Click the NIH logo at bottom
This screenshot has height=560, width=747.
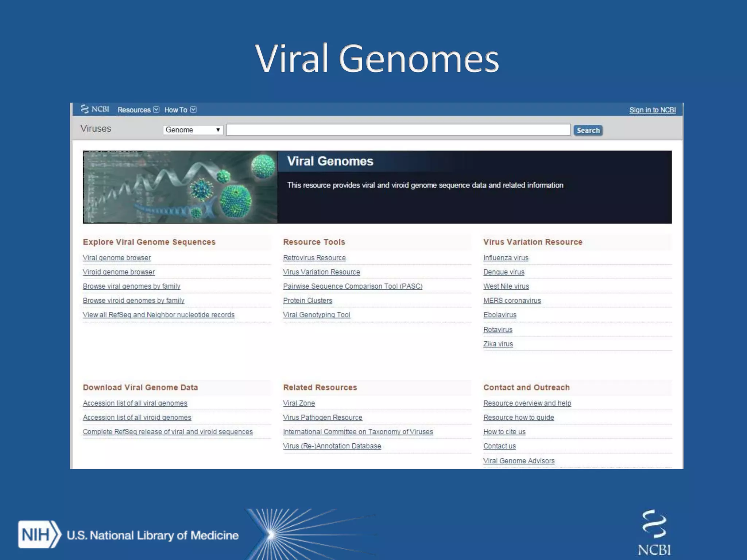click(39, 534)
